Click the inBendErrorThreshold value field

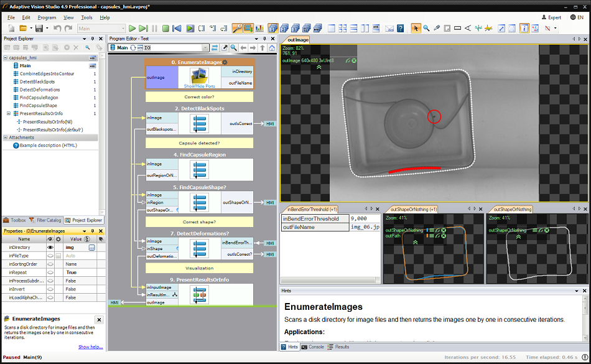(364, 218)
